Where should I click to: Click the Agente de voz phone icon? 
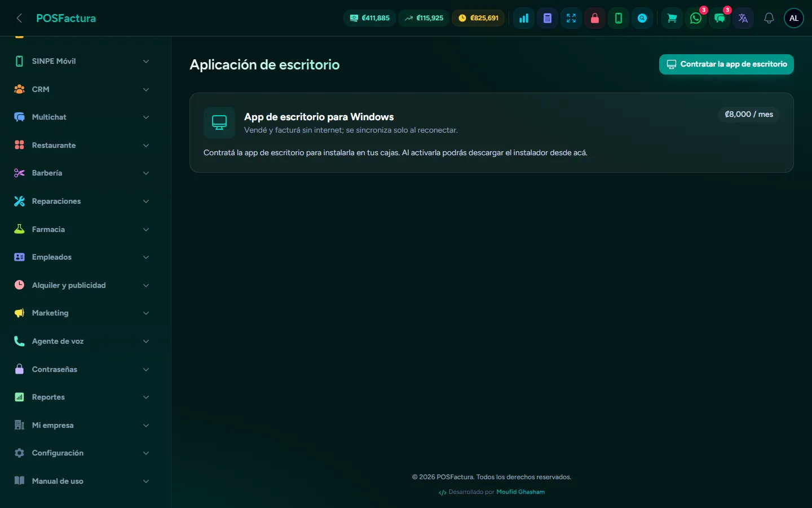tap(19, 341)
